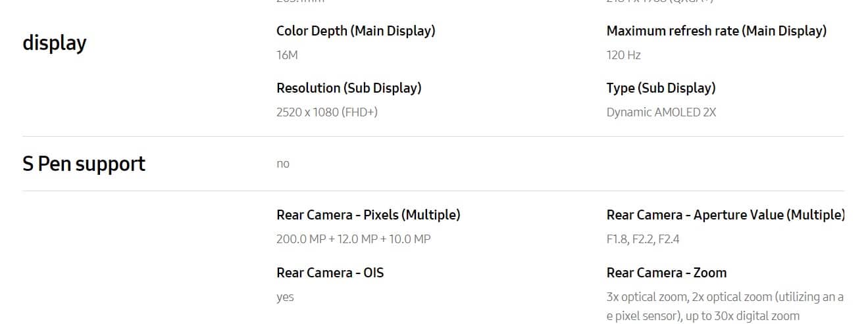Select the F1.8, F2.2, F2.4 aperture value
The height and width of the screenshot is (324, 868).
coord(643,239)
